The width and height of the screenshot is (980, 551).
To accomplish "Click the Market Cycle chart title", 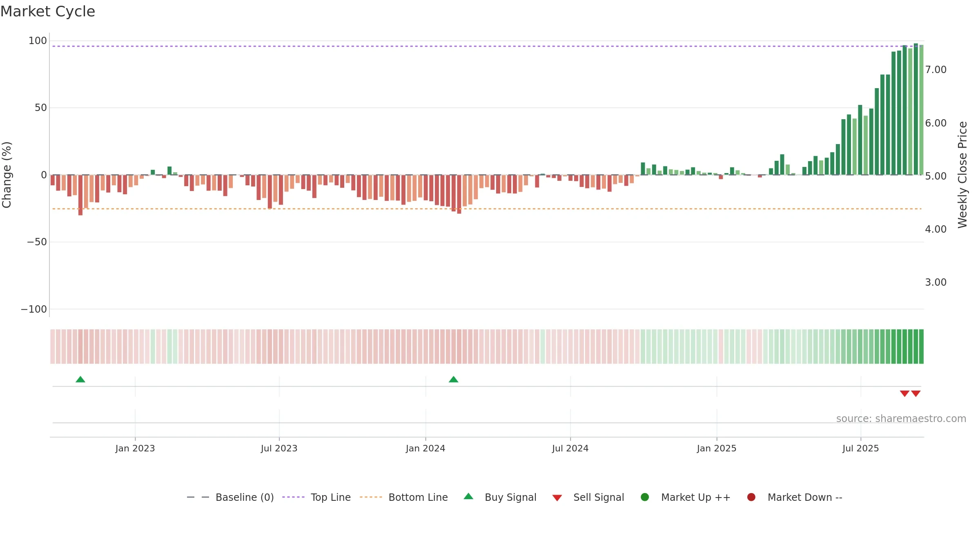I will pos(48,11).
